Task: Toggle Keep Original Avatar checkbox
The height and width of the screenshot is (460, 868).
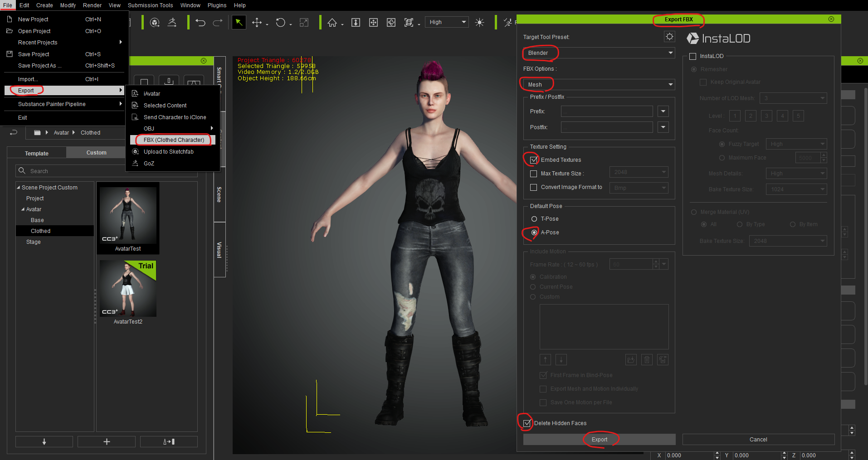Action: click(x=703, y=82)
